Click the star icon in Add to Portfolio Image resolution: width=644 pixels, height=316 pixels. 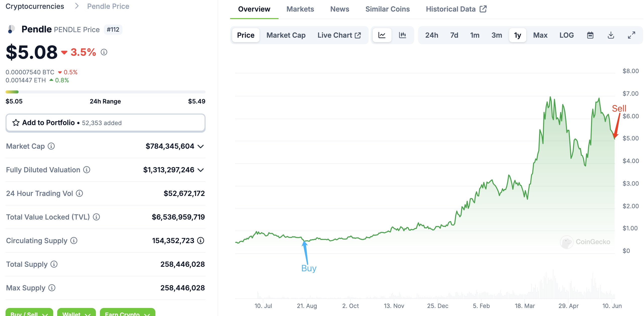click(16, 123)
